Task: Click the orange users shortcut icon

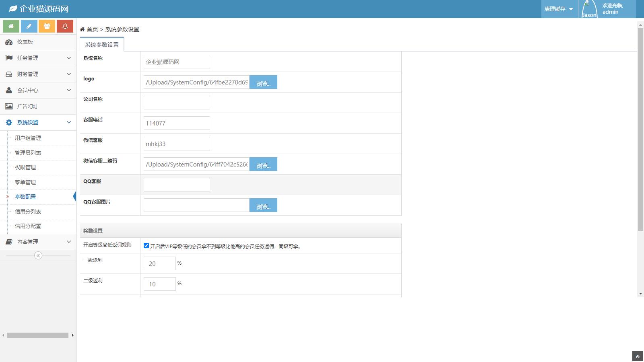Action: coord(47,26)
